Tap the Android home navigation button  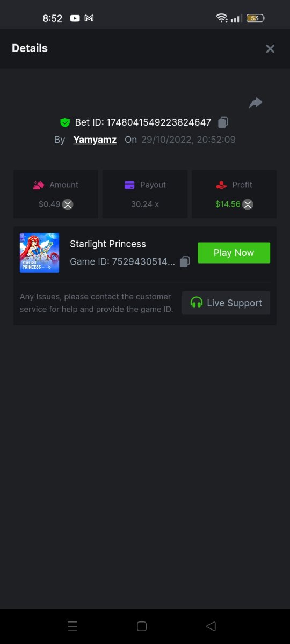(x=142, y=626)
